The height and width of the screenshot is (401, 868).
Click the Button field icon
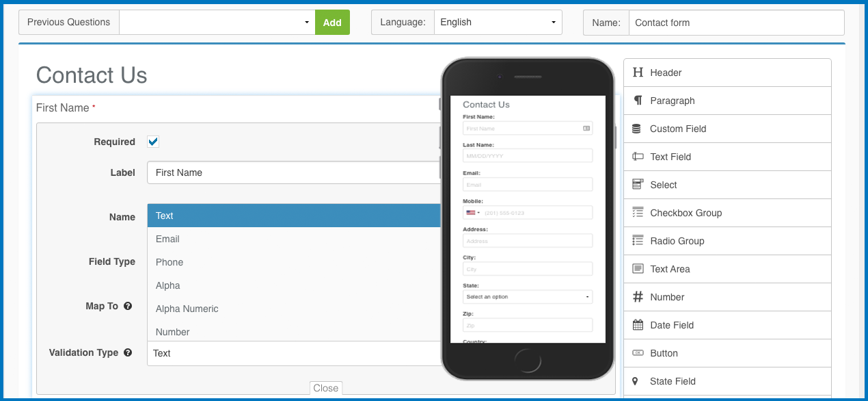[638, 353]
